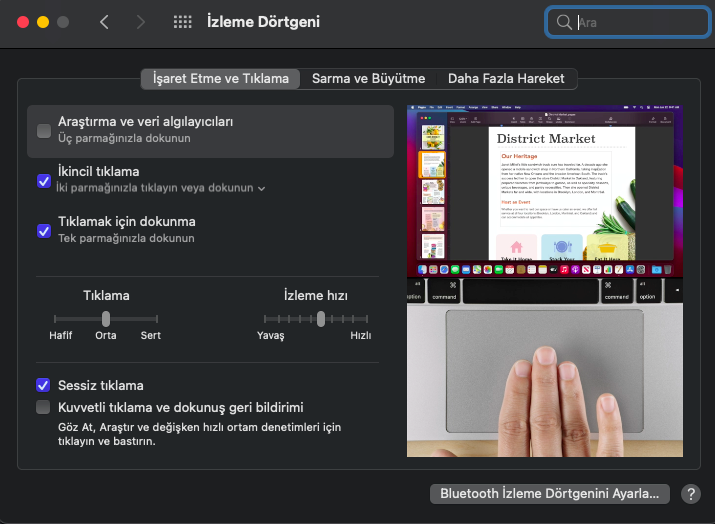
Task: Enable Araştırma ve veri algılayıcıları checkbox
Action: 44,130
